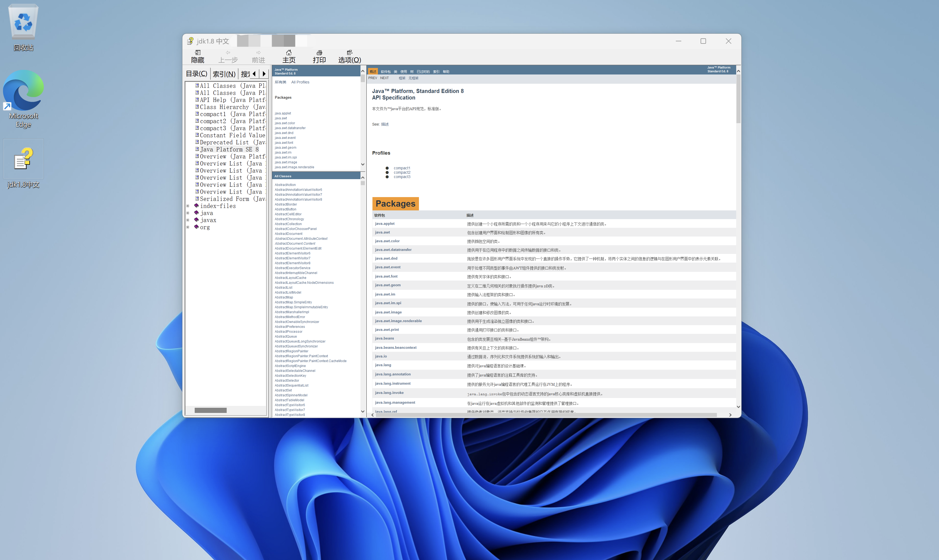Expand the index-files tree node

(x=188, y=206)
